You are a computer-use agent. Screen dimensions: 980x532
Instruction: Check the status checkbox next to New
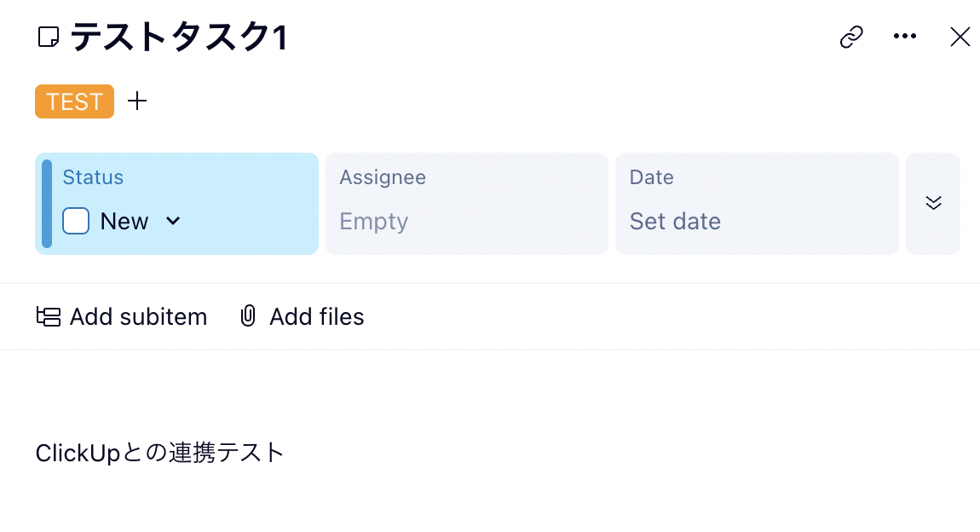coord(76,222)
